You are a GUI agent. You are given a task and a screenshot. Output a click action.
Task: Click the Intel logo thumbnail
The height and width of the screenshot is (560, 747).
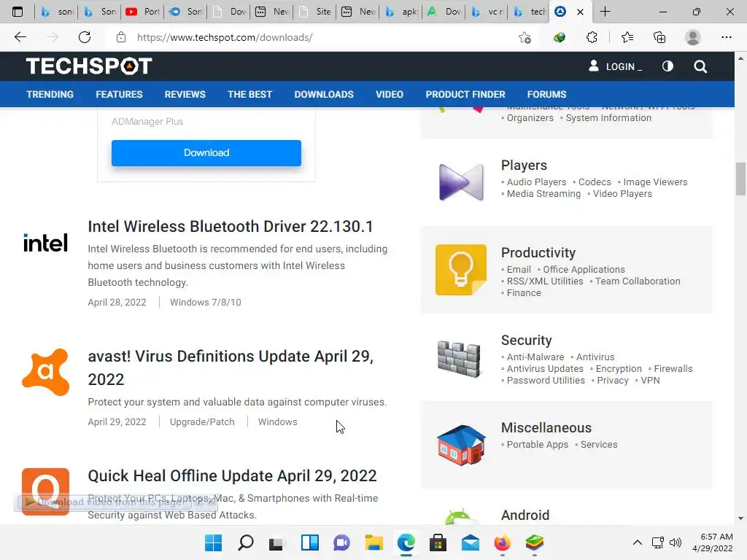(x=46, y=243)
